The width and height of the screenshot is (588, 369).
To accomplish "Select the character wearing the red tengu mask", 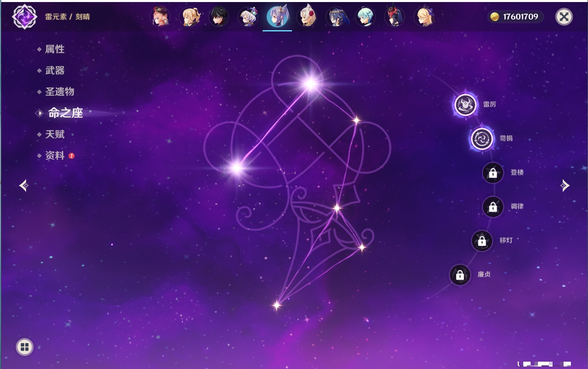I will (394, 17).
